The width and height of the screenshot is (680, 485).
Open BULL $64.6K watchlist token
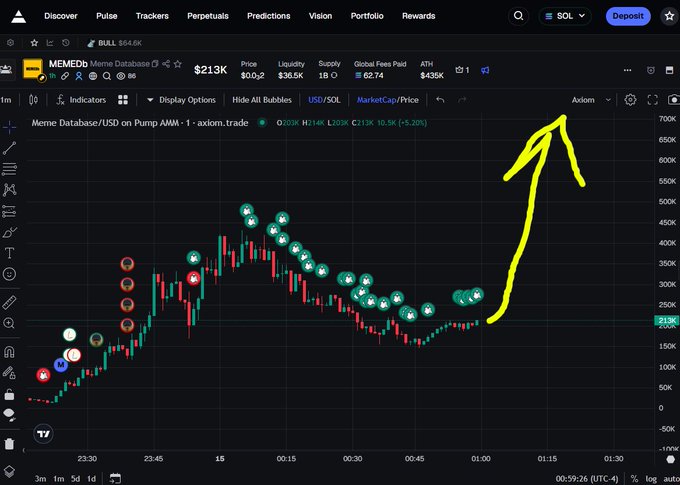(x=115, y=43)
